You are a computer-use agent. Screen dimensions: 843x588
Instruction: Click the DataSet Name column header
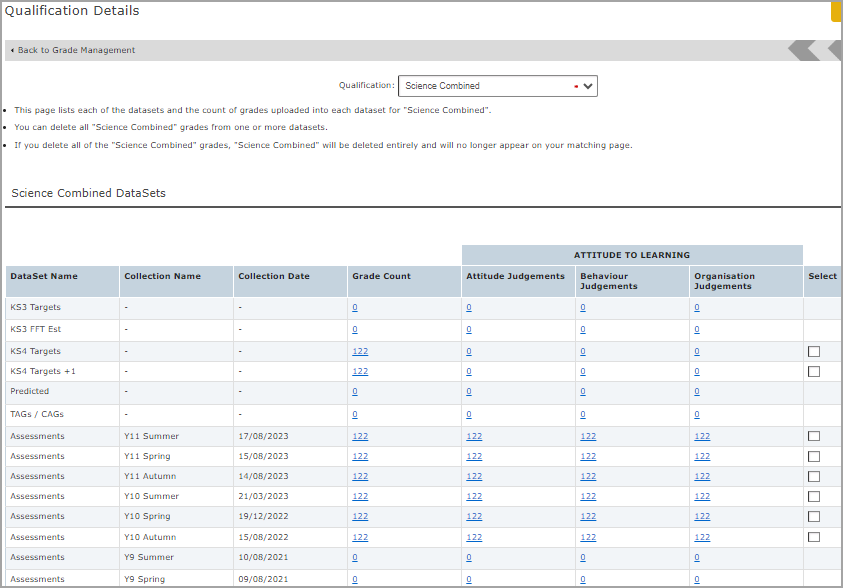pos(44,276)
